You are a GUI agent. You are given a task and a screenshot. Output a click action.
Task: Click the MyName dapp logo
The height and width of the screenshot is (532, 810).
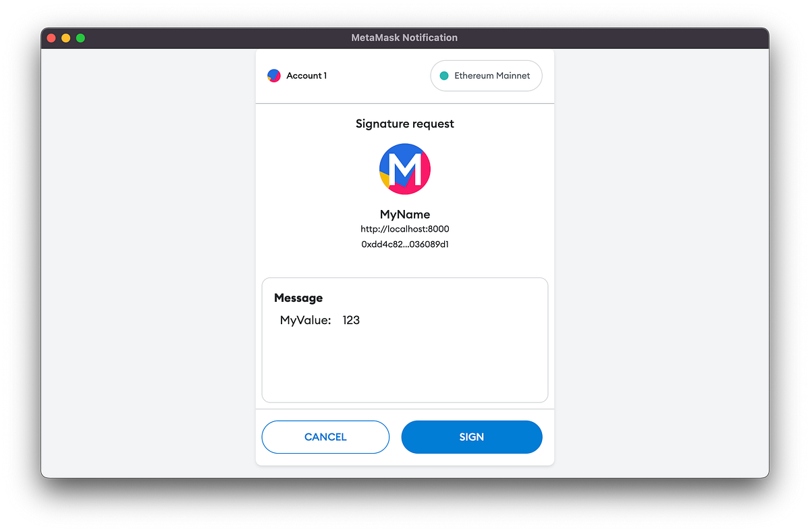tap(404, 168)
